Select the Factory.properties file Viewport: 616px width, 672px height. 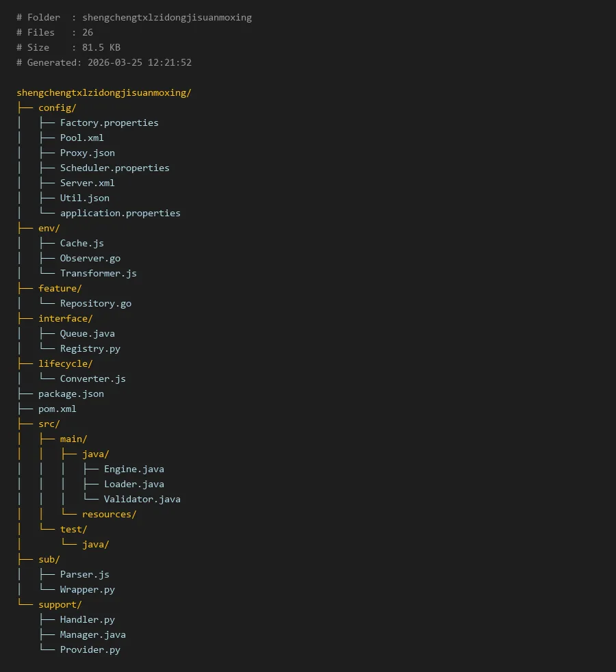point(109,122)
